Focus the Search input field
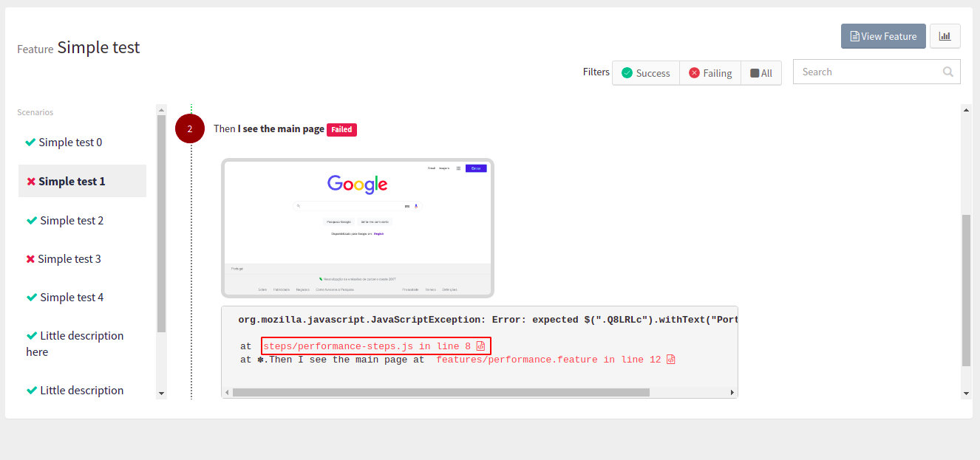980x460 pixels. [x=877, y=72]
